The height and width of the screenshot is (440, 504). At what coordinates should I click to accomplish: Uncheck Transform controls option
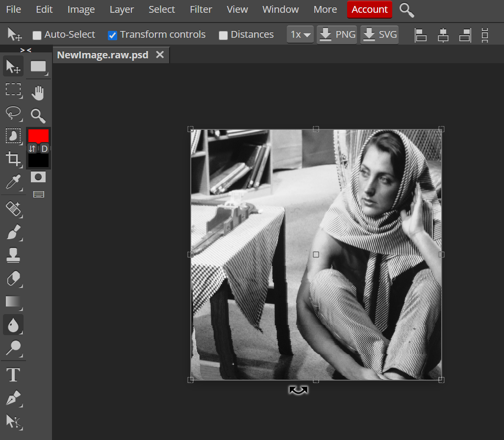pyautogui.click(x=113, y=35)
